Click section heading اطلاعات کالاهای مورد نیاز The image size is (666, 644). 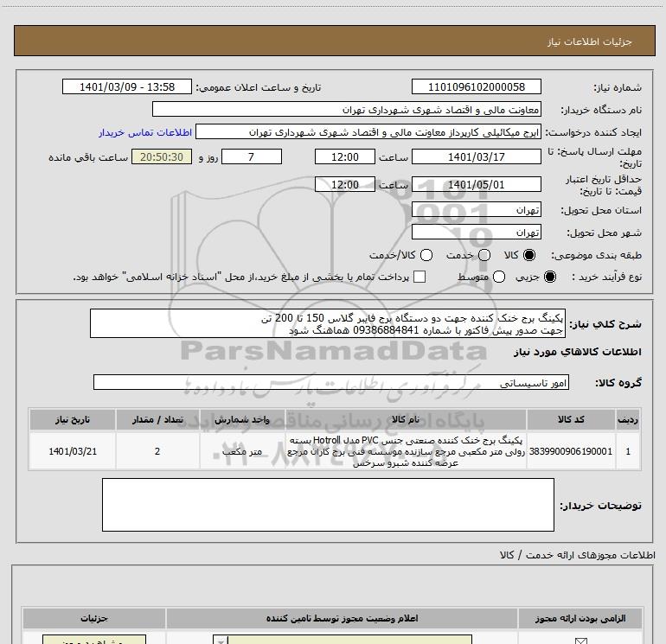click(x=577, y=352)
